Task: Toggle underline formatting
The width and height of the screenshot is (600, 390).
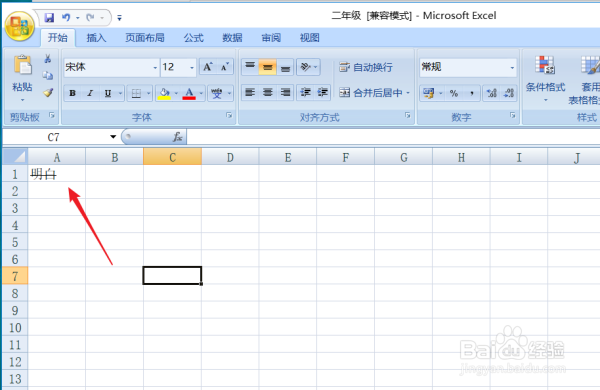Action: coord(108,93)
